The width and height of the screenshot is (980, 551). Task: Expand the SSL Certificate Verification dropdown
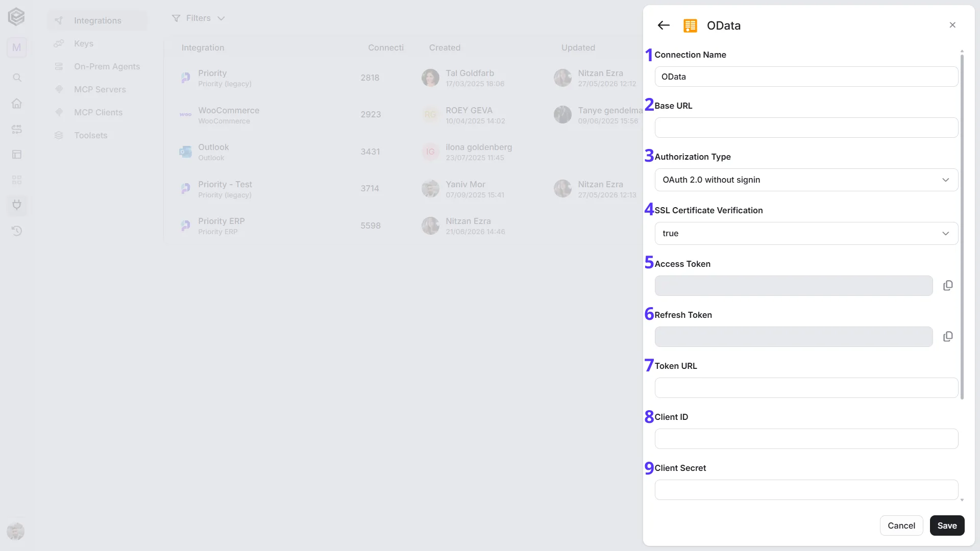pyautogui.click(x=806, y=233)
